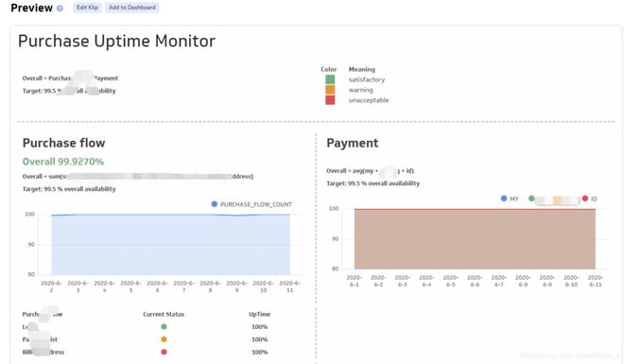
Task: Click the UpTime column header
Action: (x=259, y=314)
